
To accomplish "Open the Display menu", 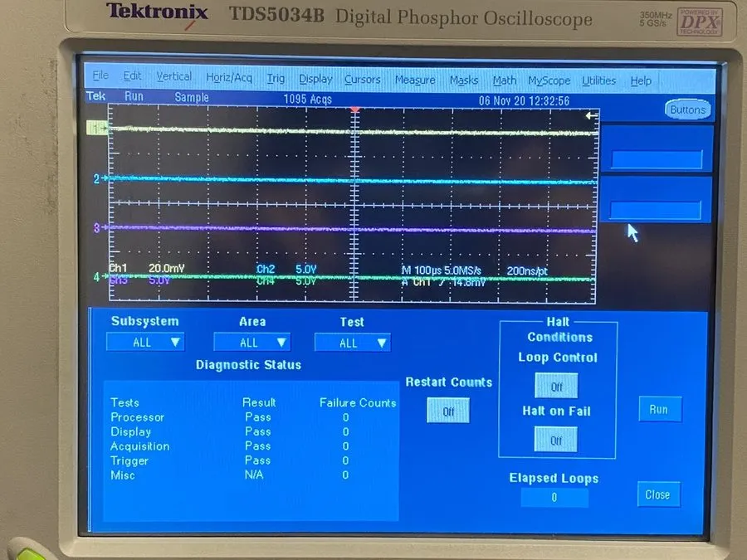I will [x=315, y=79].
